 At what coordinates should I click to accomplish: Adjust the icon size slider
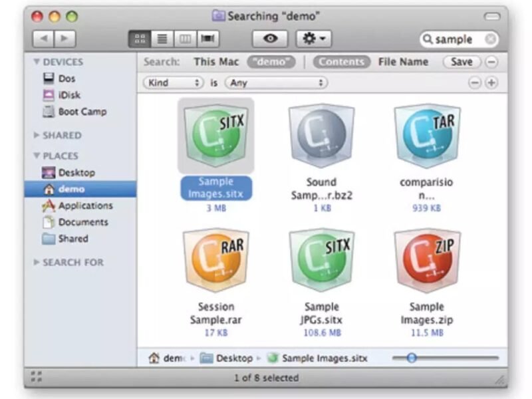click(412, 357)
